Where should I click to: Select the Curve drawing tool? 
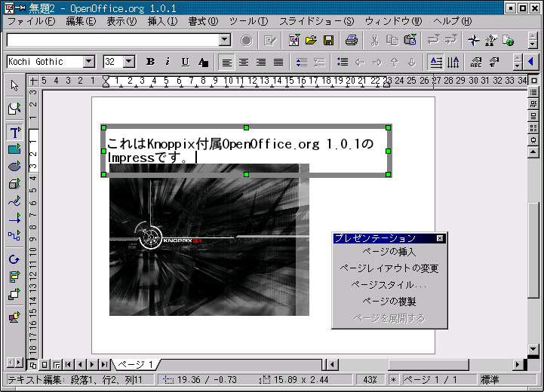(x=14, y=201)
